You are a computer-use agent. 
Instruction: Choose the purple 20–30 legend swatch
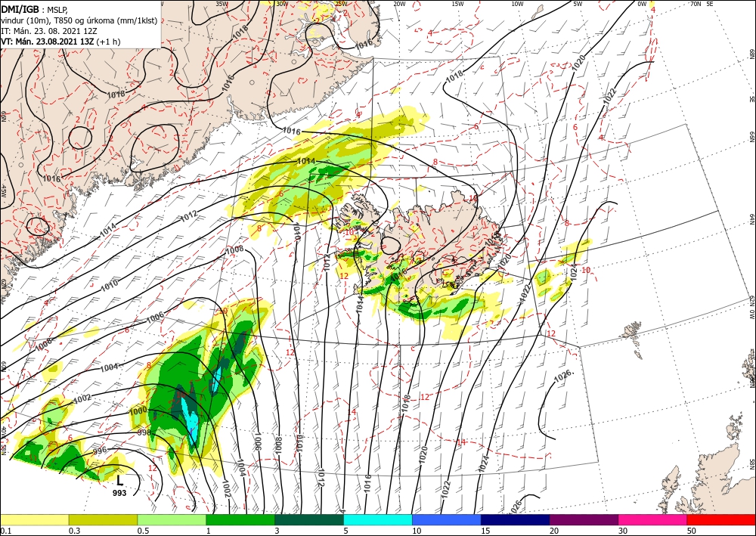584,519
